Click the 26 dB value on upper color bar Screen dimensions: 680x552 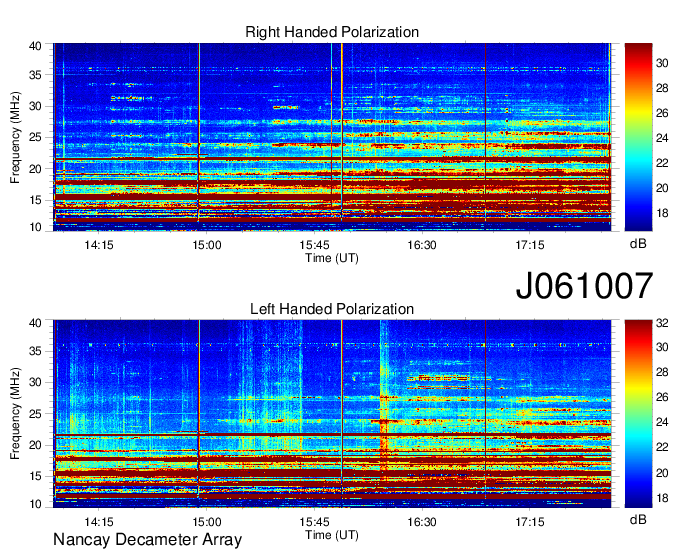click(x=662, y=113)
